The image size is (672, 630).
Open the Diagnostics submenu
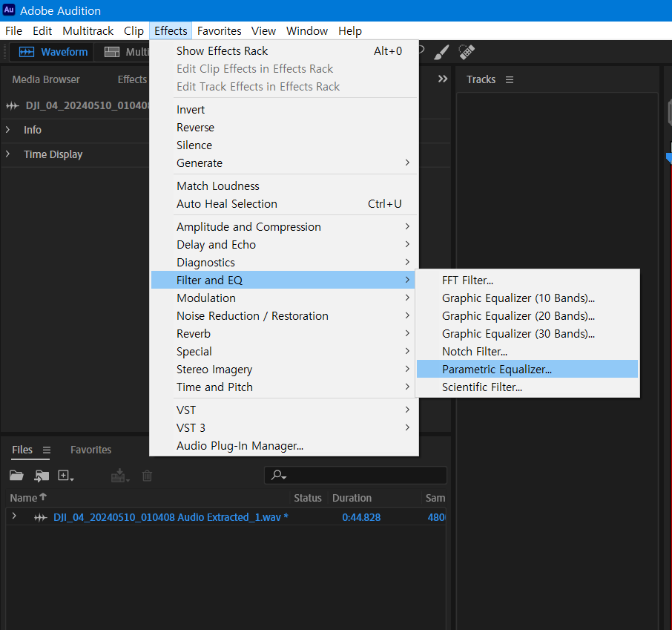[x=284, y=262]
